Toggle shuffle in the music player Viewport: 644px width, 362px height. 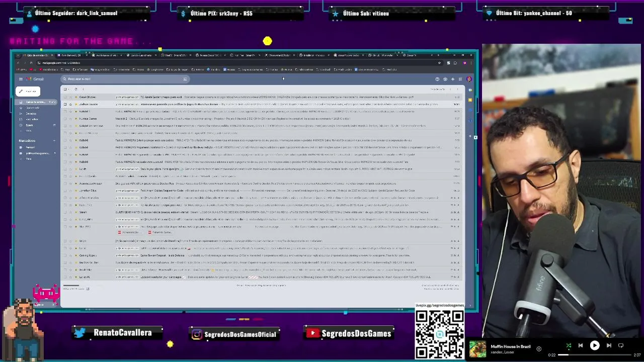click(569, 345)
